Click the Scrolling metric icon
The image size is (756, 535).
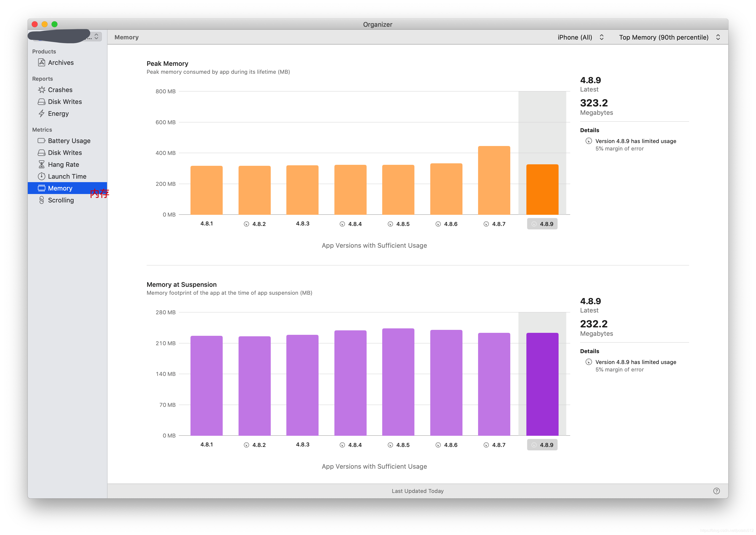click(42, 200)
